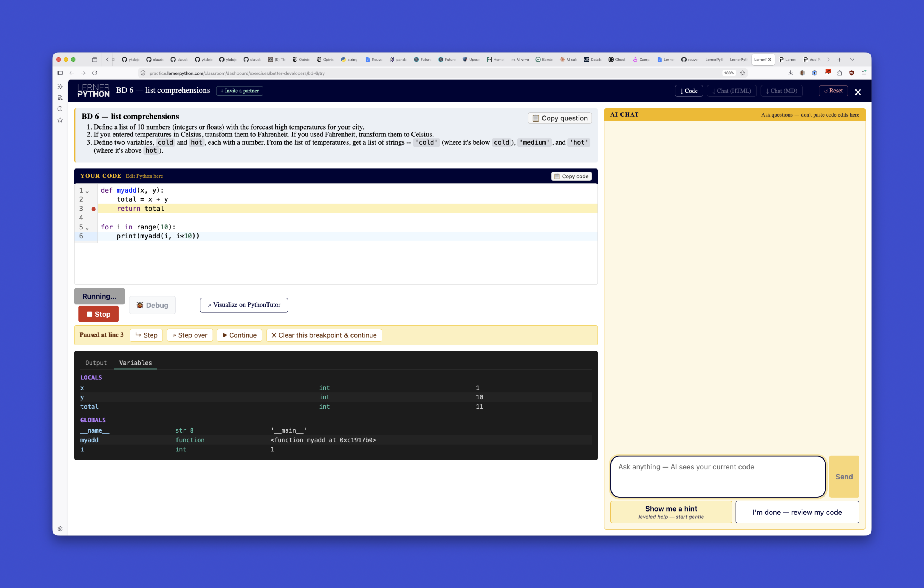
Task: Copy the question text
Action: [x=560, y=118]
